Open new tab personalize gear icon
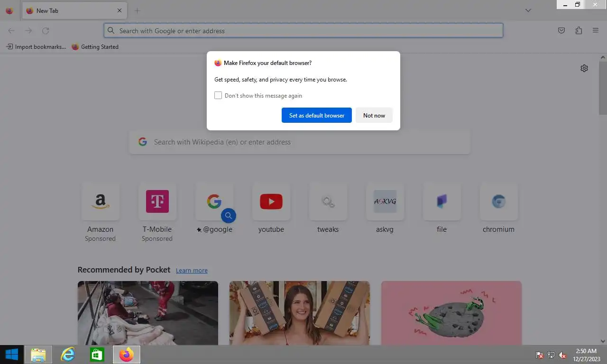The width and height of the screenshot is (607, 364). [x=584, y=68]
